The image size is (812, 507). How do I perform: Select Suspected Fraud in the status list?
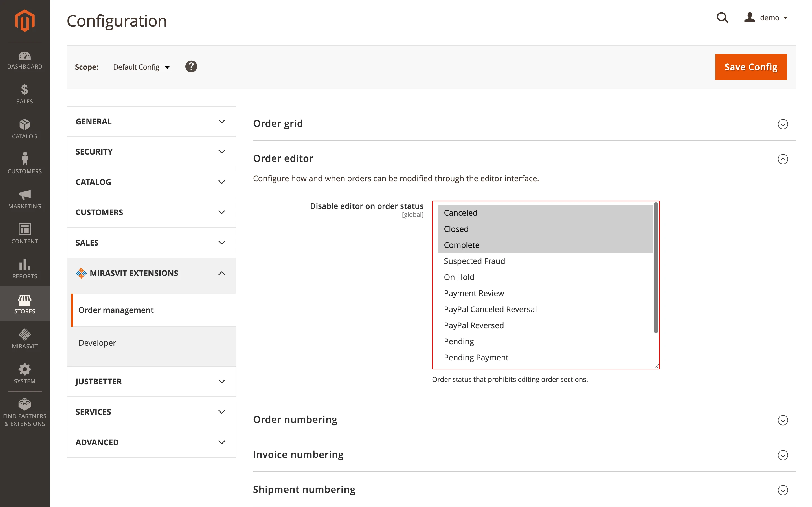474,261
